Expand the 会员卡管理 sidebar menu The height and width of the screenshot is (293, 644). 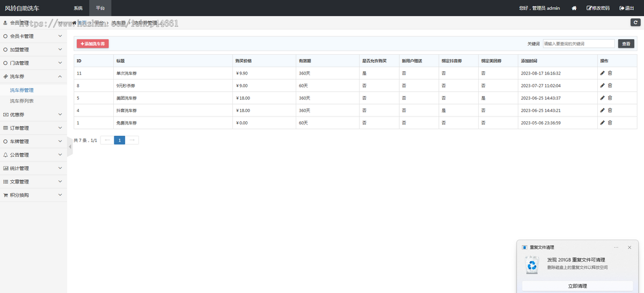[32, 36]
